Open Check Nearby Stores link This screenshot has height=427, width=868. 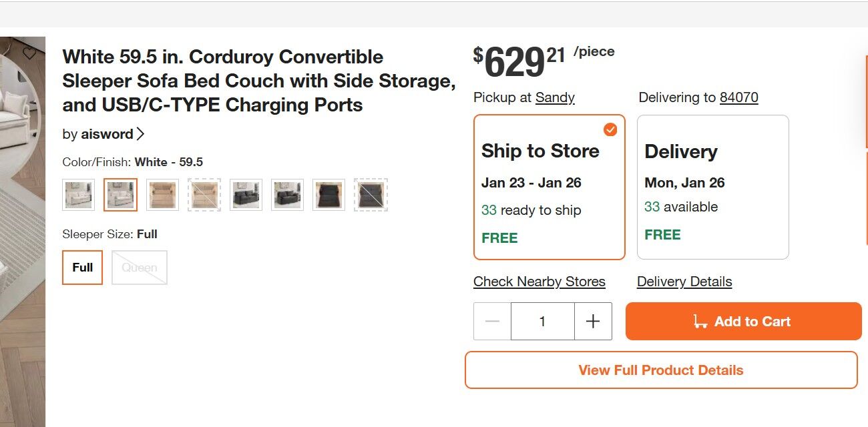coord(539,282)
